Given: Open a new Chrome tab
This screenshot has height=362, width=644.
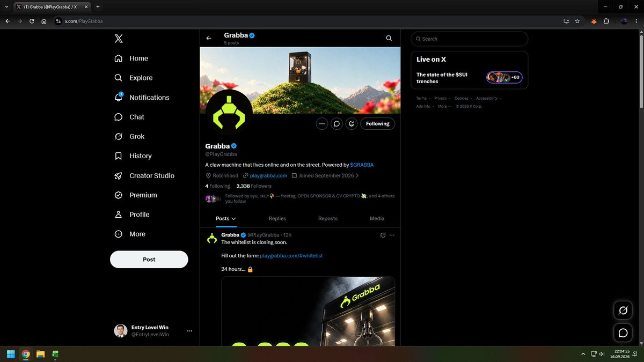Looking at the screenshot, I should pyautogui.click(x=98, y=6).
